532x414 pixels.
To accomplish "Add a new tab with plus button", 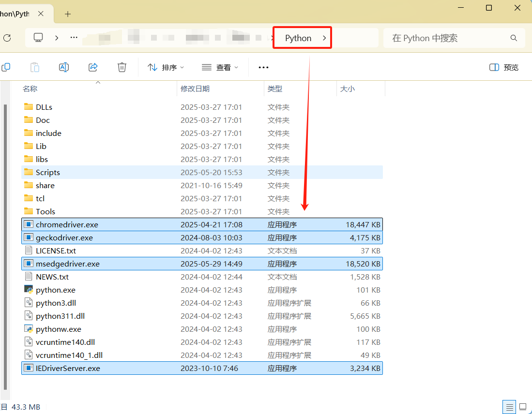I will point(68,14).
